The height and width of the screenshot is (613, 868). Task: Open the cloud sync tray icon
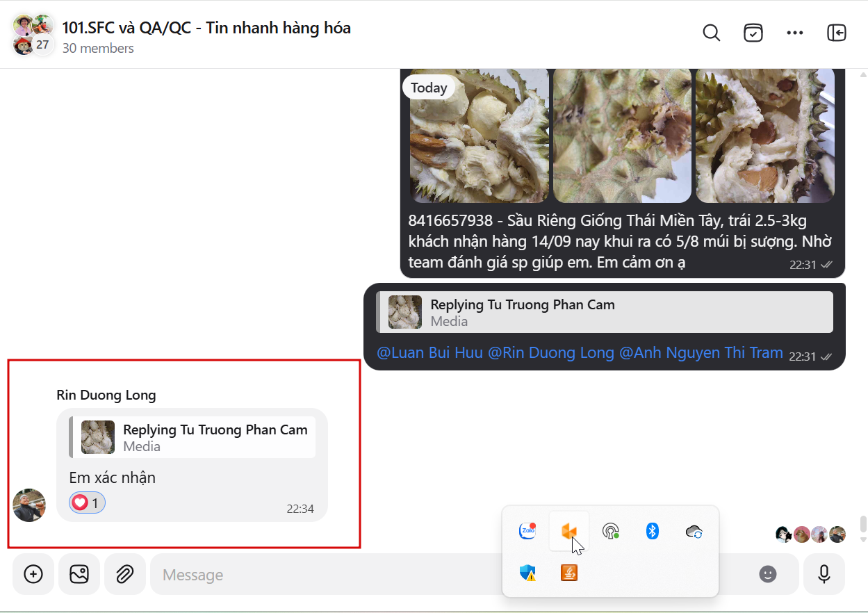coord(694,532)
